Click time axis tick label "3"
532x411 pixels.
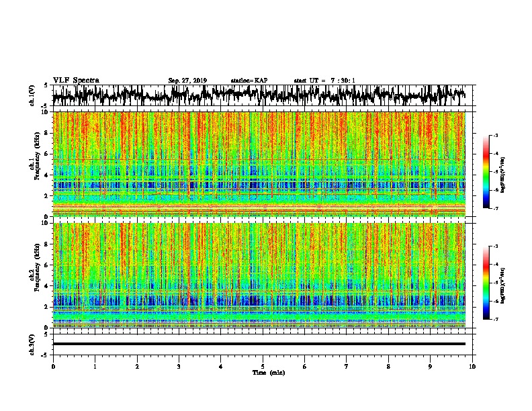click(x=179, y=367)
